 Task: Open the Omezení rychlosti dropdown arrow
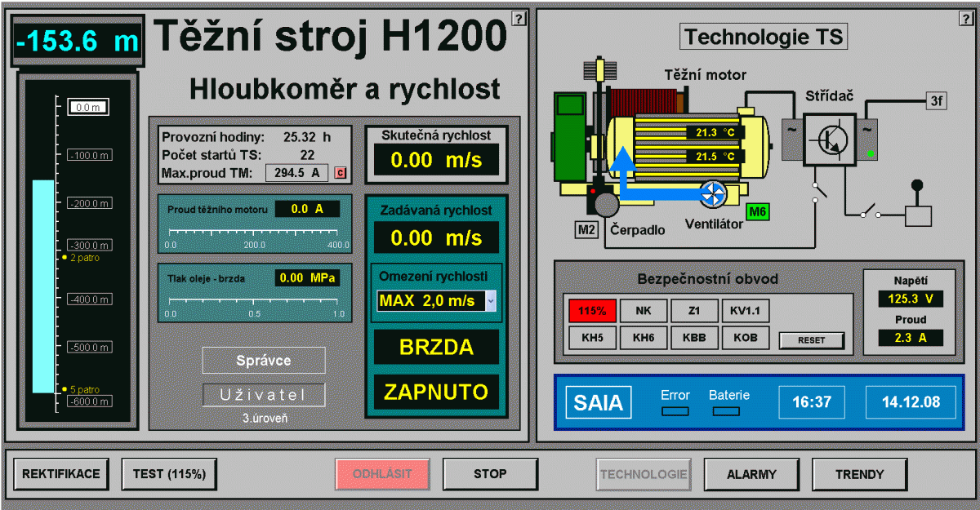[491, 301]
